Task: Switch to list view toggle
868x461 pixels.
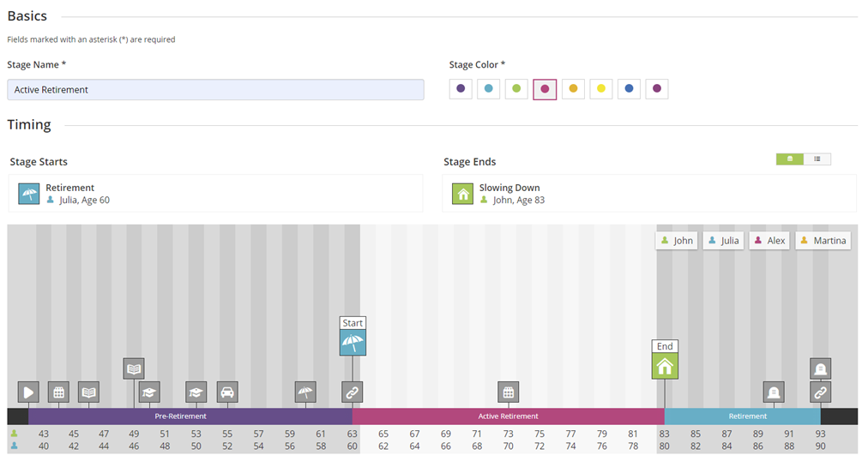Action: (817, 159)
